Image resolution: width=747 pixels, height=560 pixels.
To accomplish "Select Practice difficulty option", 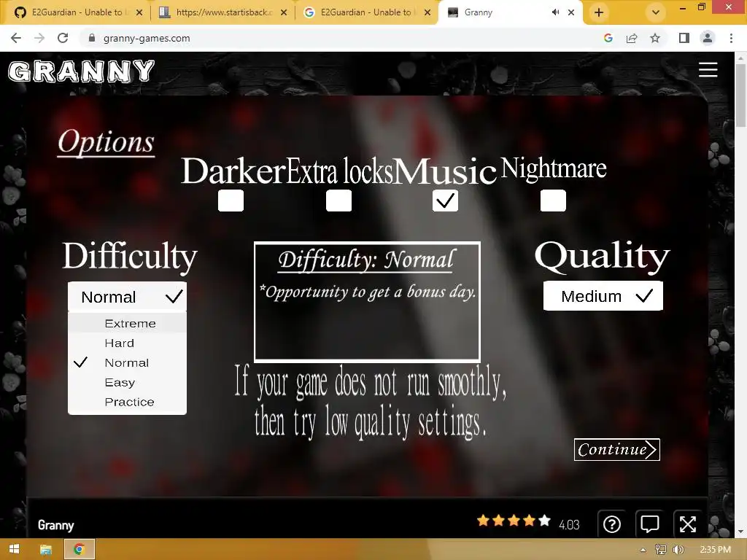I will (127, 402).
